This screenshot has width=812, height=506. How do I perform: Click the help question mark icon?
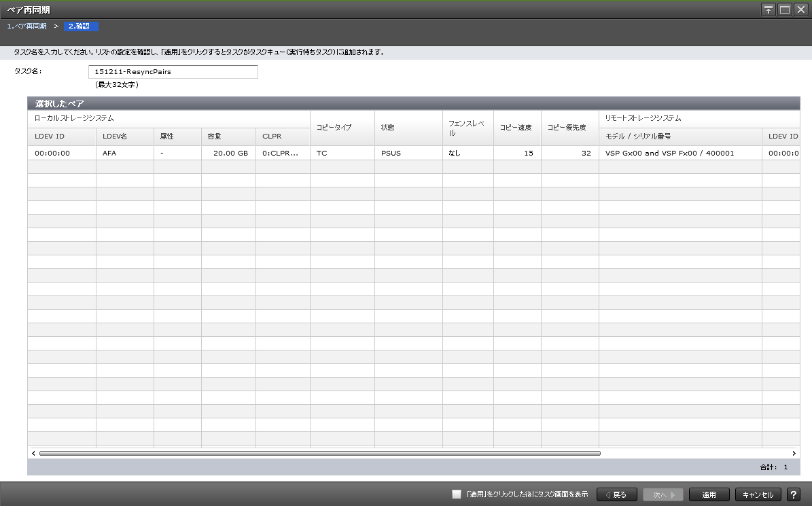click(793, 495)
